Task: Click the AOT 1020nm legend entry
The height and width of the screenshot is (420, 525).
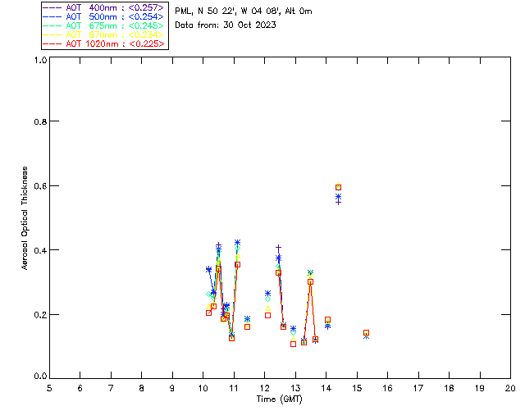Action: 104,43
